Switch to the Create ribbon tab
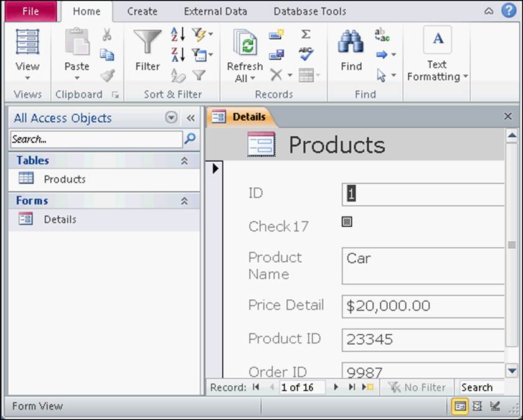The height and width of the screenshot is (420, 523). click(x=142, y=11)
